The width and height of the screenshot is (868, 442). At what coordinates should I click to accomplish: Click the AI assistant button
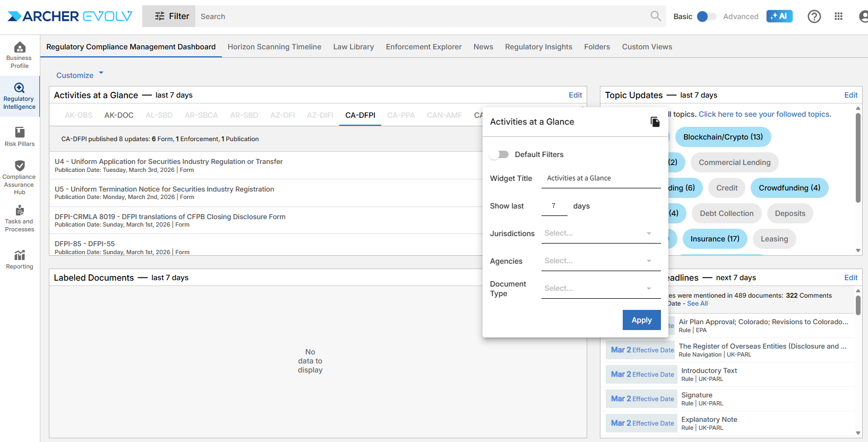[779, 16]
